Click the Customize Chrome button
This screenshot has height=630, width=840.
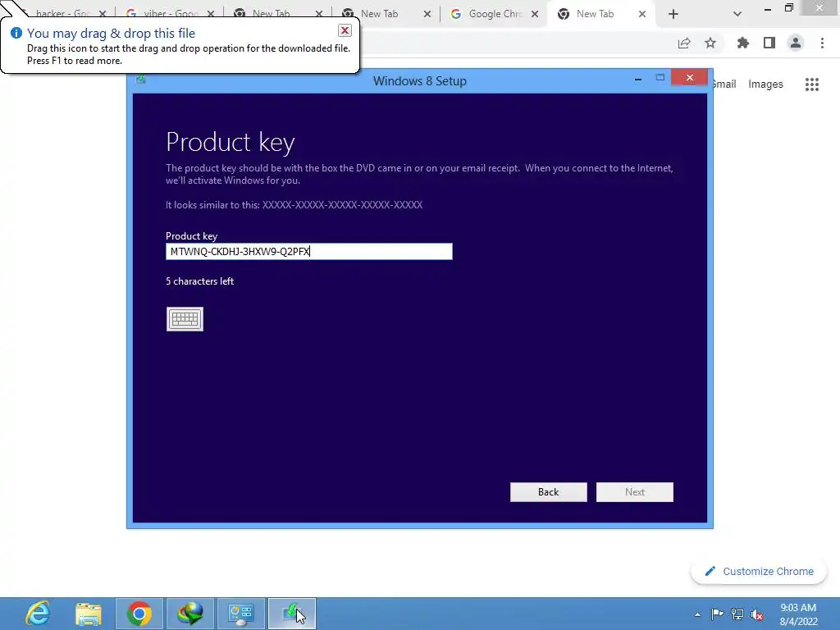pyautogui.click(x=759, y=572)
